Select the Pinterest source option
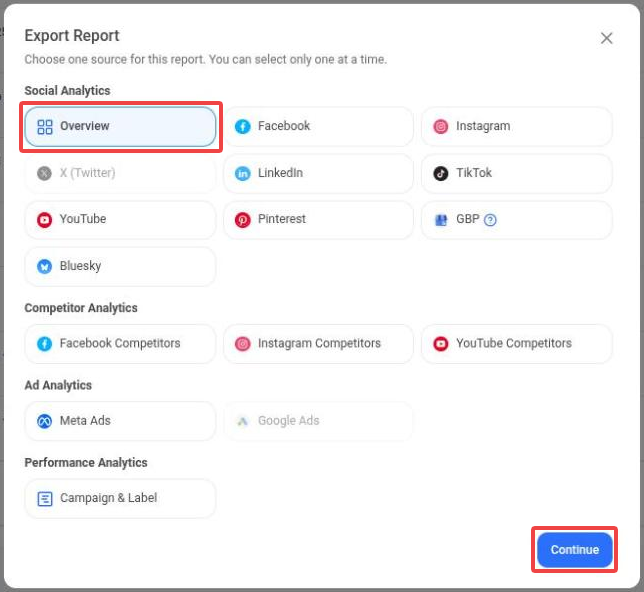The height and width of the screenshot is (592, 644). click(318, 220)
